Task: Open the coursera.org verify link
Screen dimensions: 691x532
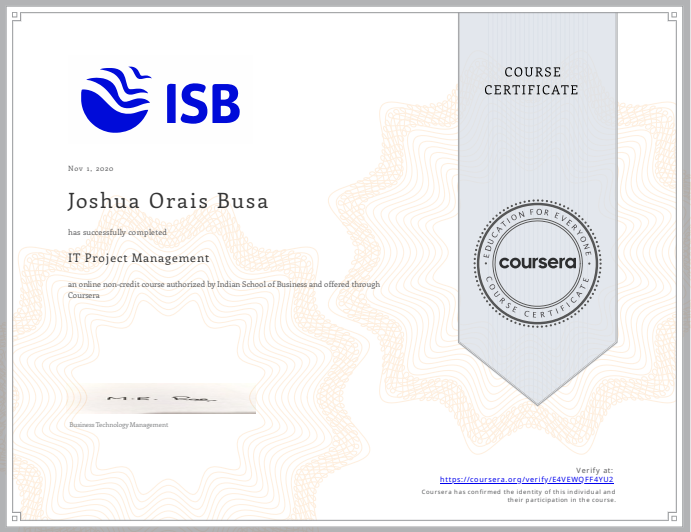Action: (x=527, y=480)
